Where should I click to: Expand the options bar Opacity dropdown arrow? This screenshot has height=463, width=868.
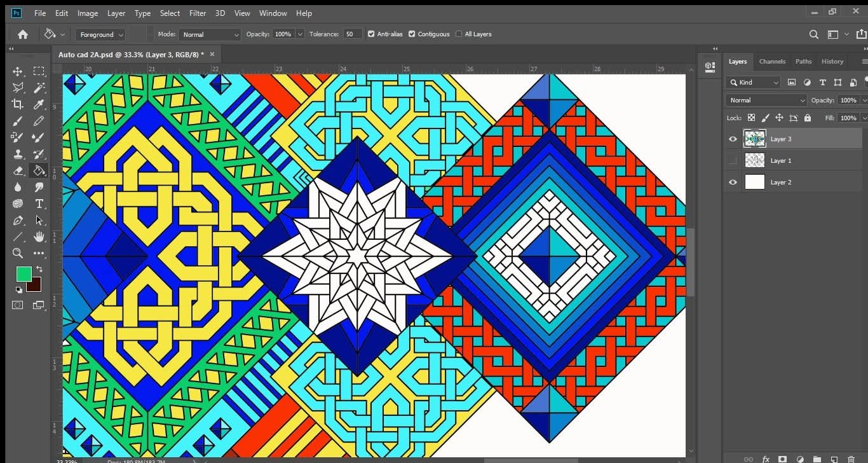[x=300, y=34]
